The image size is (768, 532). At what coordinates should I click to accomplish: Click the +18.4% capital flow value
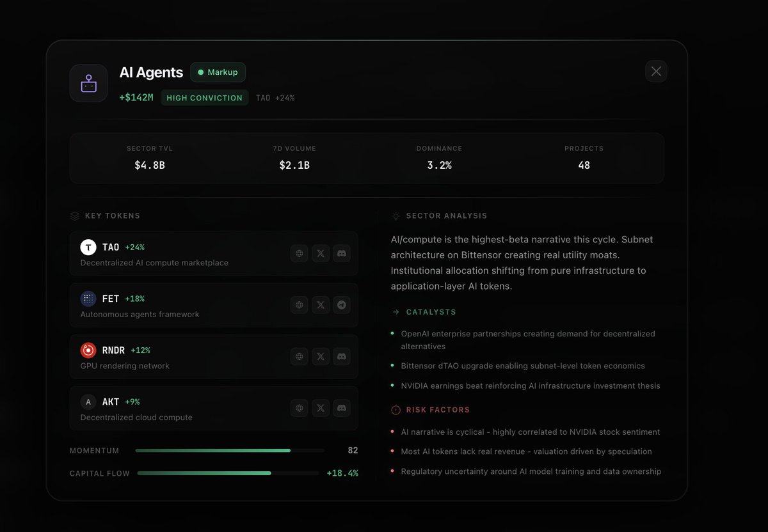pos(342,473)
